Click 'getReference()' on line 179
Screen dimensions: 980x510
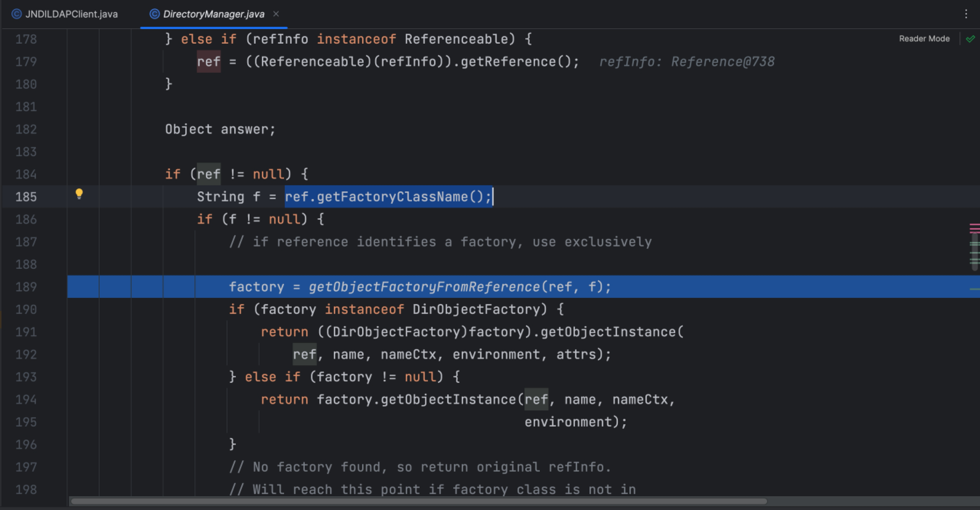(516, 62)
